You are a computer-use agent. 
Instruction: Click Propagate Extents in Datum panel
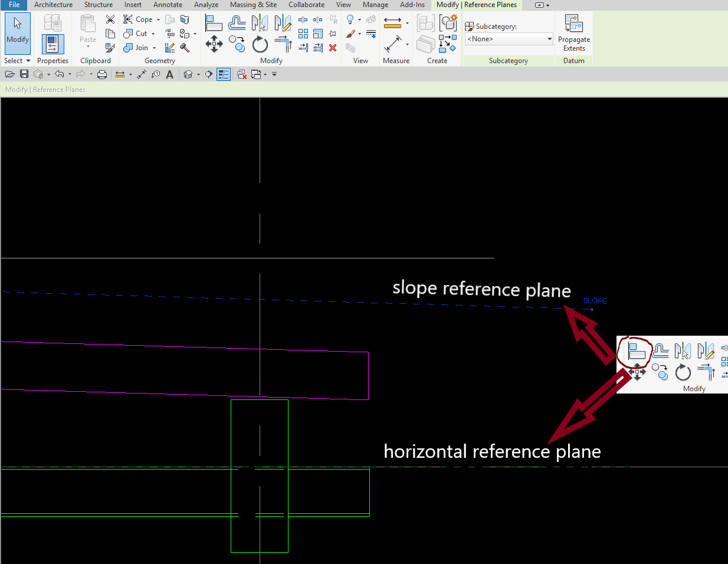[x=573, y=35]
